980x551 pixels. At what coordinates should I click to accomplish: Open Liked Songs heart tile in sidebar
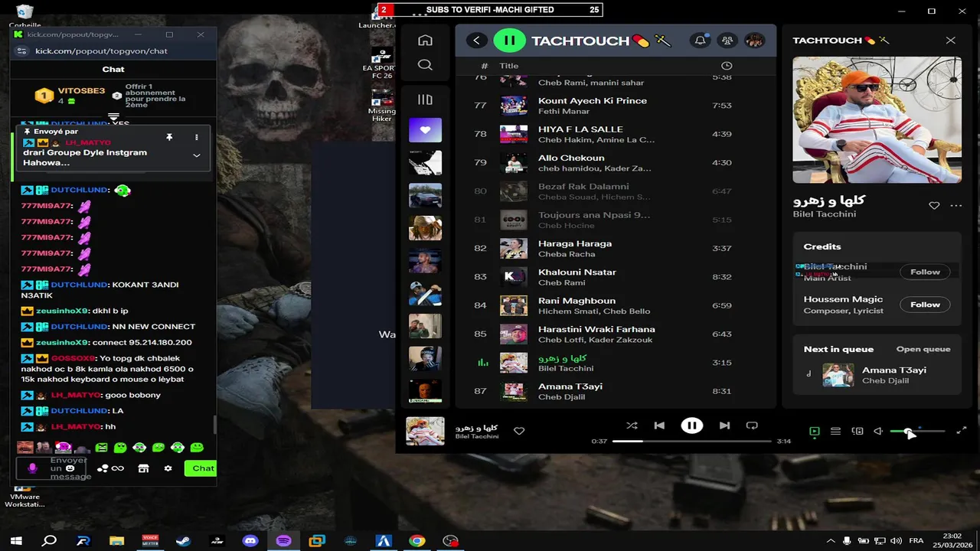coord(425,130)
